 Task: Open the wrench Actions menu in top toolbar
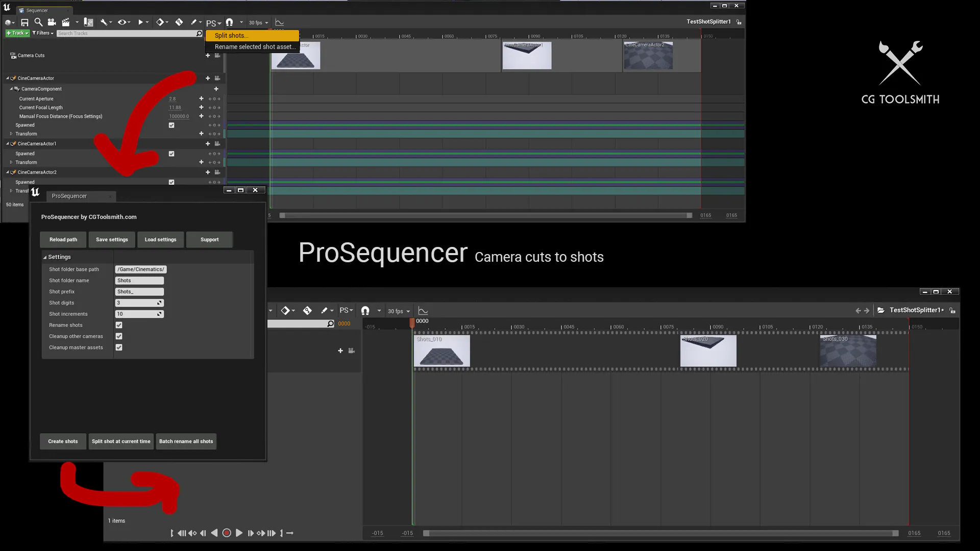pos(105,22)
